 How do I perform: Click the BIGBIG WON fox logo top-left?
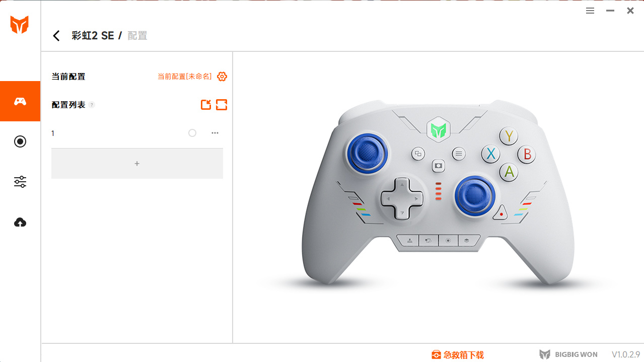[20, 25]
